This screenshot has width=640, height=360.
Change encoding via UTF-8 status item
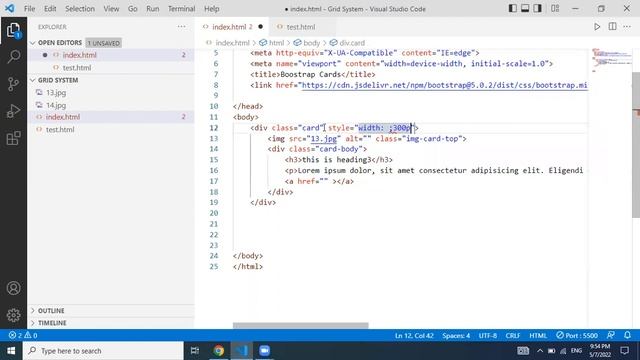coord(488,335)
